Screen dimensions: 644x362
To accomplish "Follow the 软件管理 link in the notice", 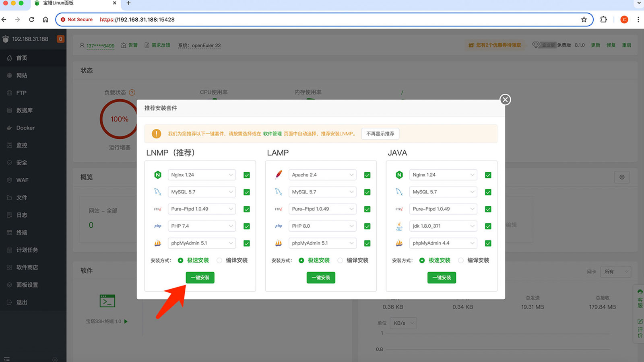I will 272,134.
